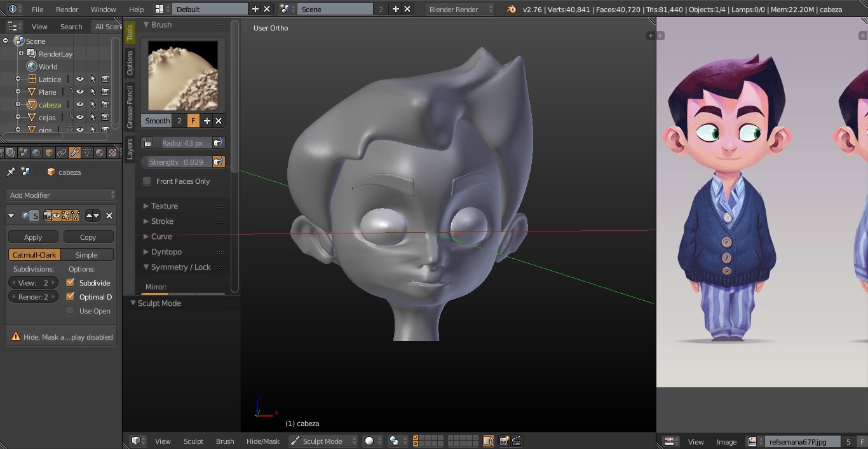Image resolution: width=868 pixels, height=449 pixels.
Task: Expand the Lattice tree item
Action: click(18, 79)
